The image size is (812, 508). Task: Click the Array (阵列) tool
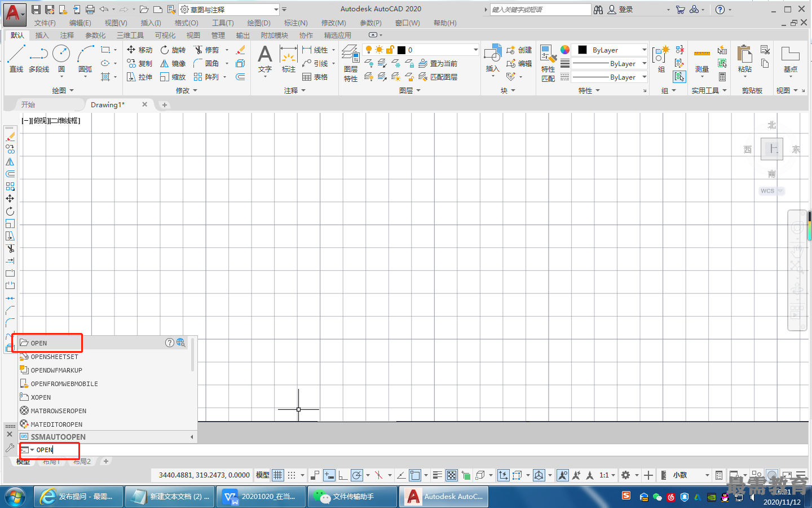(206, 77)
